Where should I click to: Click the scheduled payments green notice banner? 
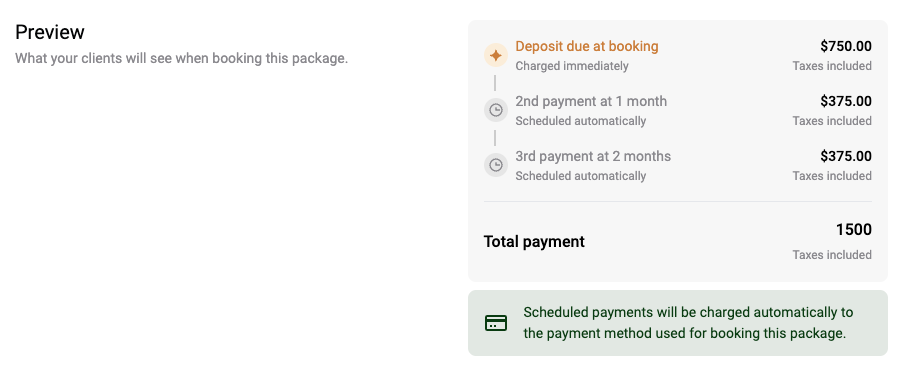[x=677, y=323]
